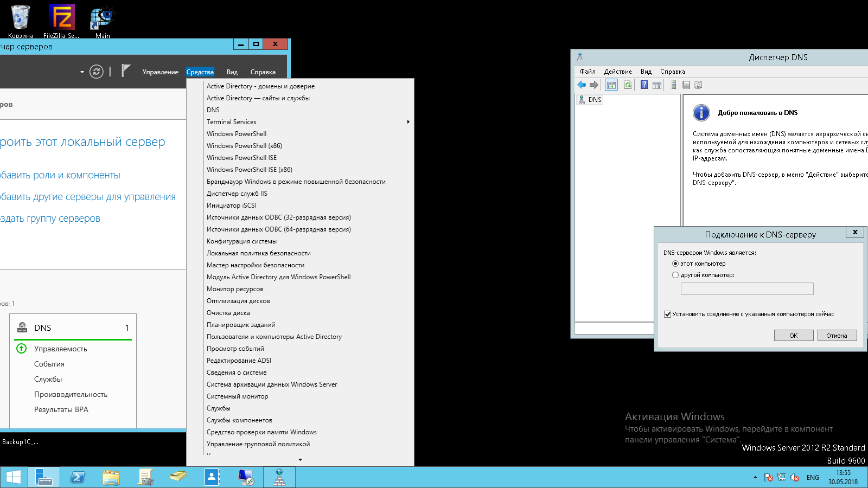Screen dimensions: 868x488
Task: Choose DNS from the Средства menu
Action: coord(213,110)
